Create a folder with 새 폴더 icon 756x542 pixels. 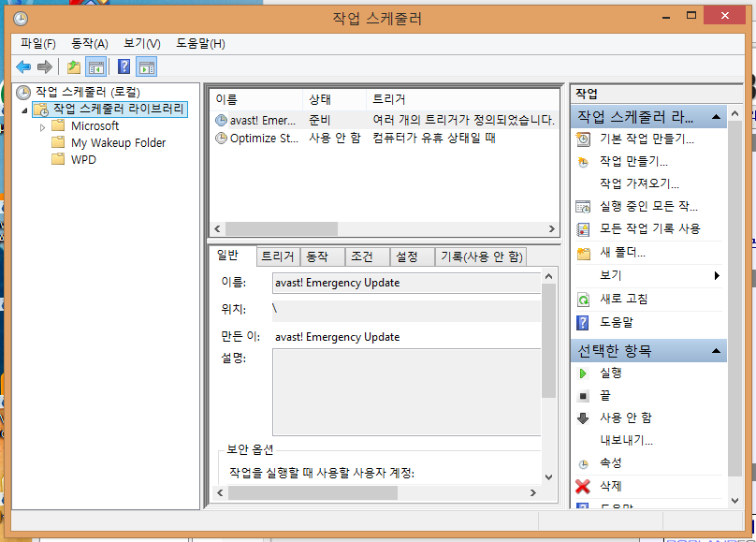583,253
